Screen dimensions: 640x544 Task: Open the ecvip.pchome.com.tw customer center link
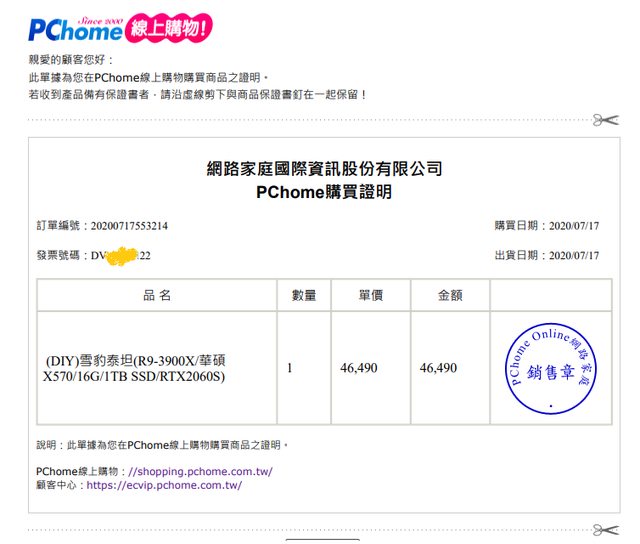click(x=164, y=485)
